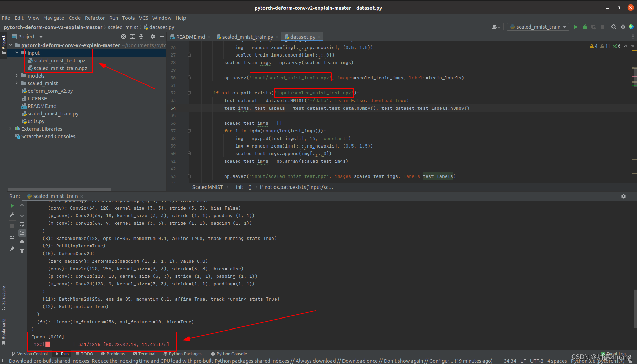The height and width of the screenshot is (364, 637).
Task: Rerun scaled_mnist_train in Run panel
Action: 12,206
